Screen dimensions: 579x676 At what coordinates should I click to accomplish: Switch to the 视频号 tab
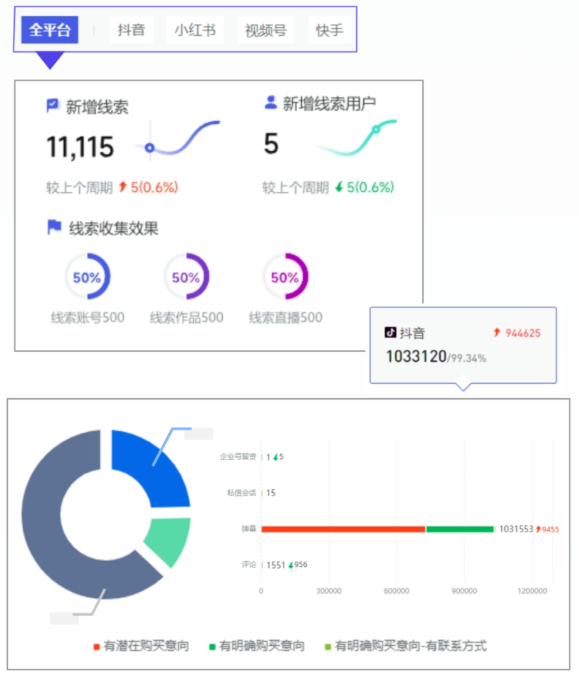[x=266, y=30]
